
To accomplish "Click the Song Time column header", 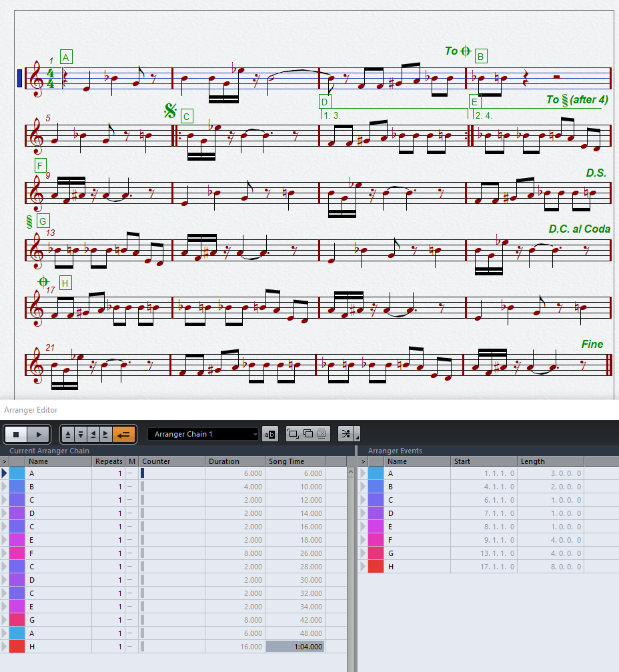I will tap(295, 461).
